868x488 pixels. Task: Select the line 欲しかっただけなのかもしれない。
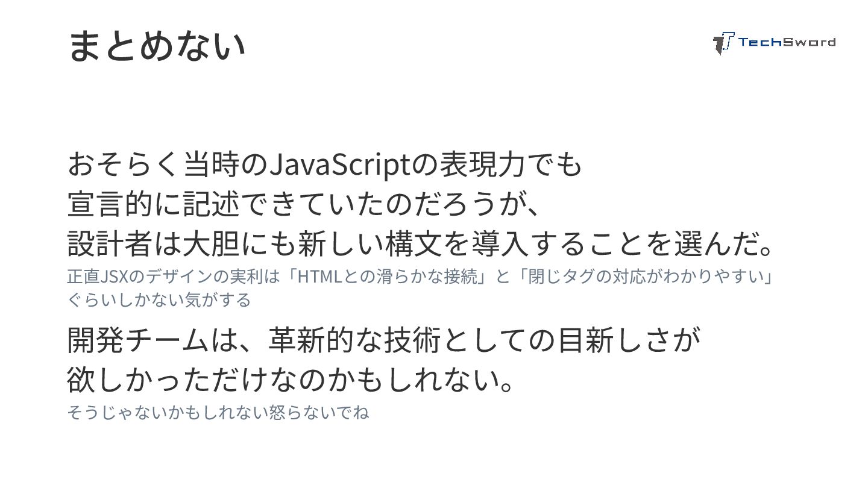click(x=292, y=380)
